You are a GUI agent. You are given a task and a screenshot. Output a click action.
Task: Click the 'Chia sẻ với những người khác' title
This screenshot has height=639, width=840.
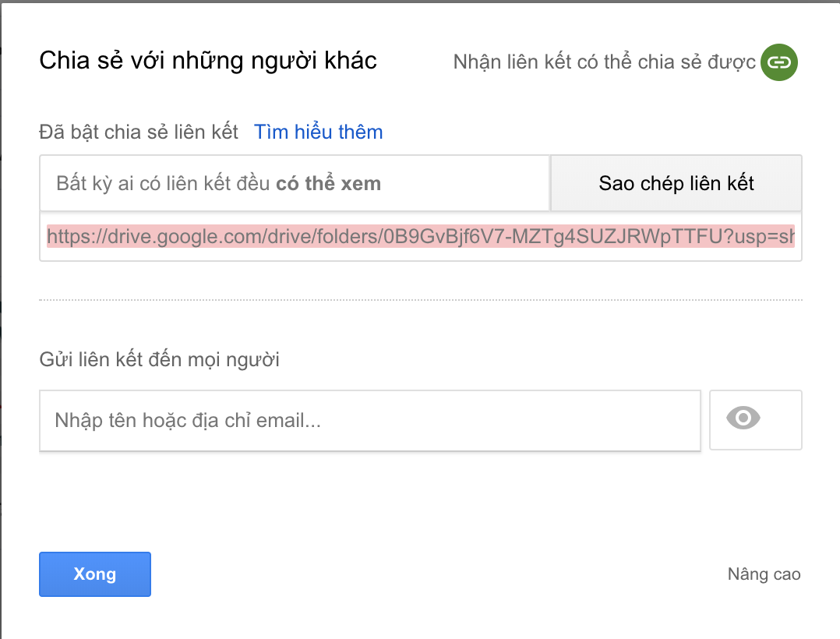click(x=208, y=60)
